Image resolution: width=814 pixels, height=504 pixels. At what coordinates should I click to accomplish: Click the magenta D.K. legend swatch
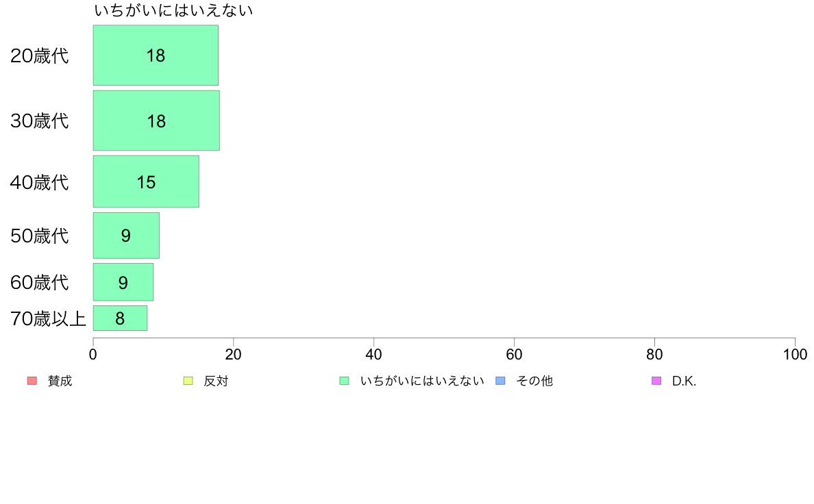click(656, 381)
